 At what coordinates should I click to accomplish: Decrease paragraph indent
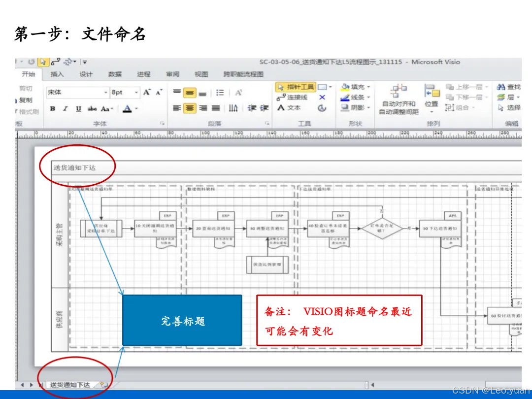pyautogui.click(x=252, y=108)
